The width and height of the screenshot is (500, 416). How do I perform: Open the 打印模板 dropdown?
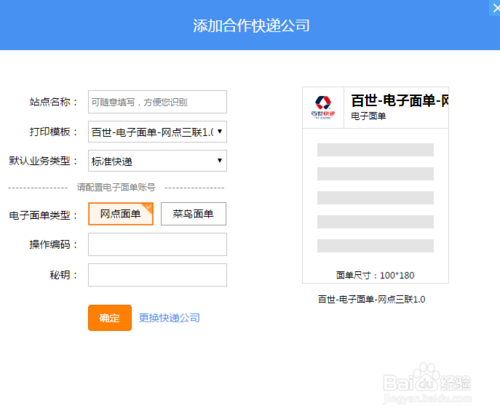[x=157, y=132]
